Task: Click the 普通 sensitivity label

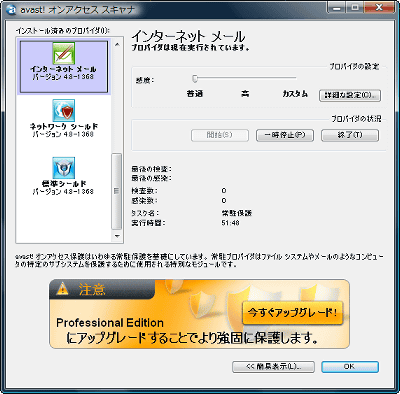Action: [195, 94]
